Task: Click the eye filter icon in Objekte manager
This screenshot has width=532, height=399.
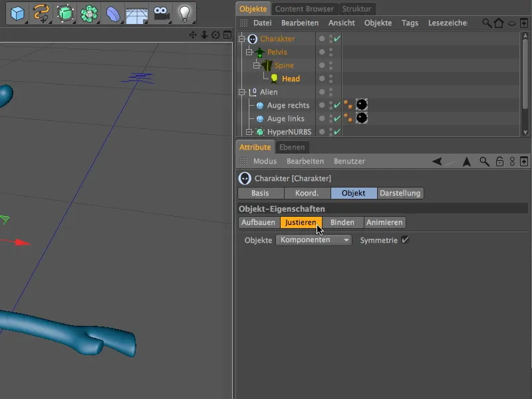Action: click(511, 23)
